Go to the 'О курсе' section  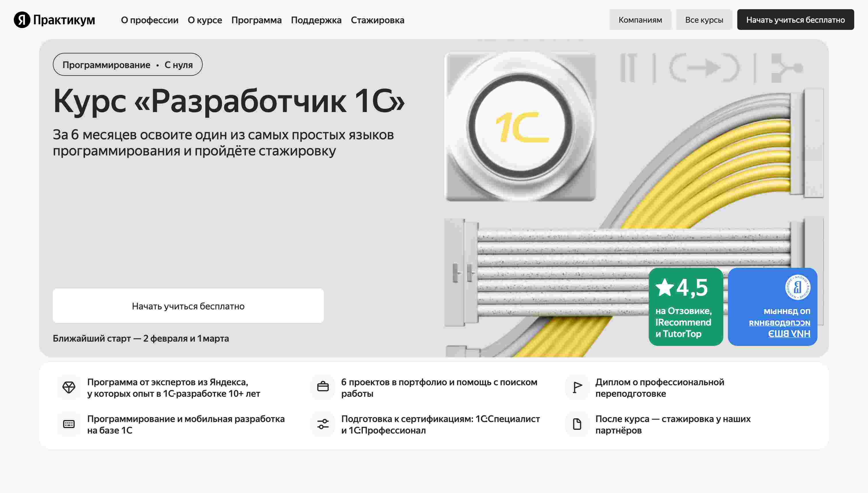pos(205,20)
